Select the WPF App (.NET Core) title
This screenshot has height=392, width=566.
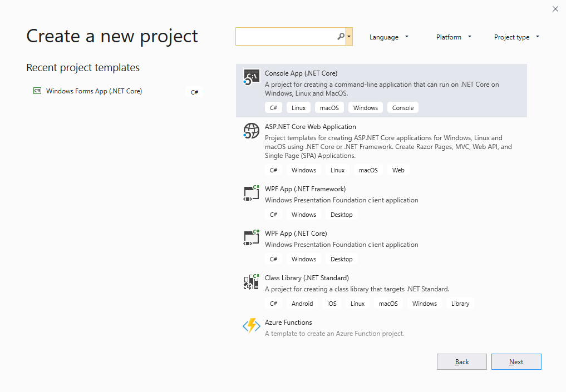click(296, 234)
